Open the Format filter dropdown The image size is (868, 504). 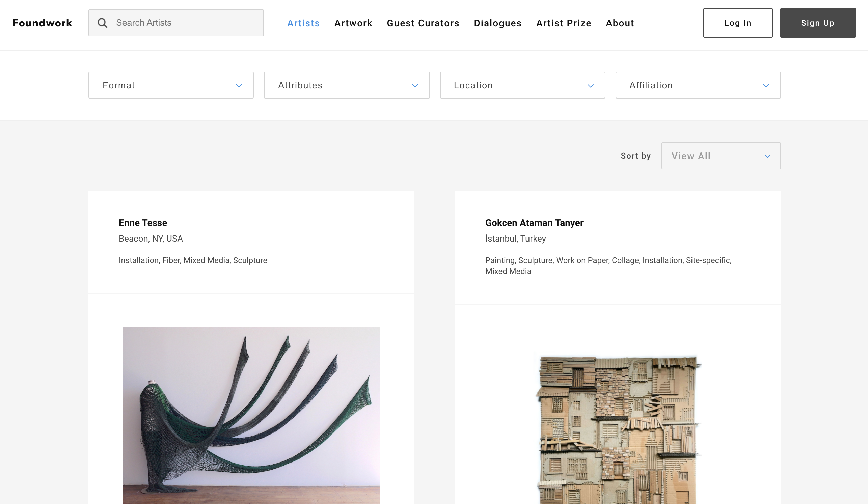170,85
